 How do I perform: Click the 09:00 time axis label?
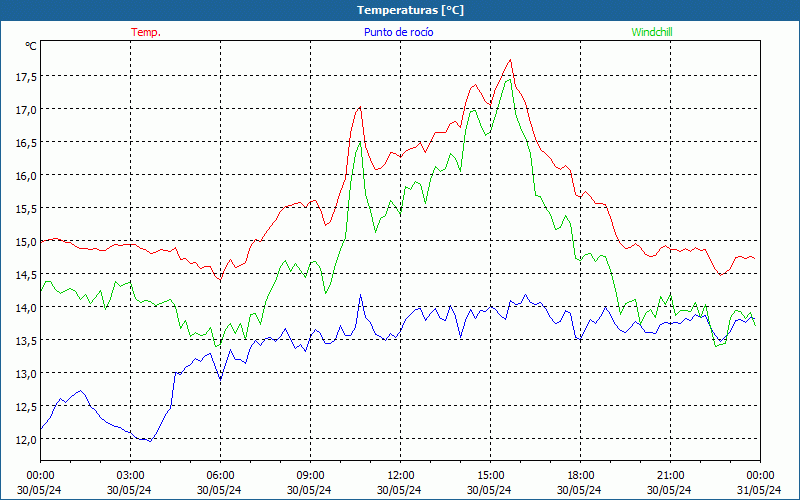click(310, 475)
